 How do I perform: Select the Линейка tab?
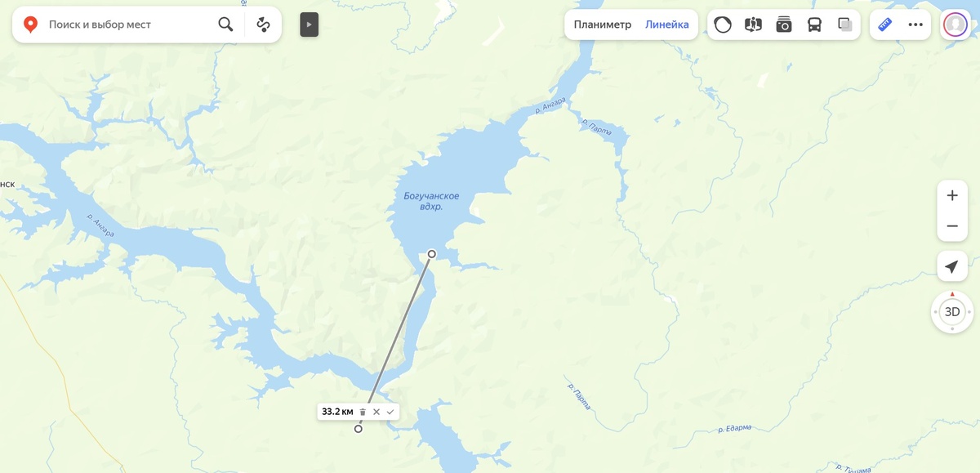point(667,25)
